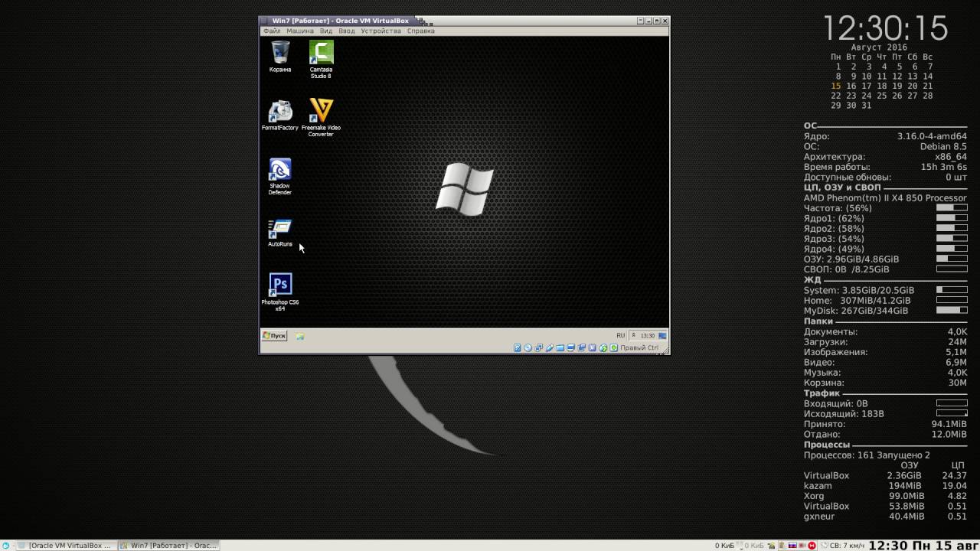Show hidden tray icons in guest taskbar

pyautogui.click(x=633, y=335)
